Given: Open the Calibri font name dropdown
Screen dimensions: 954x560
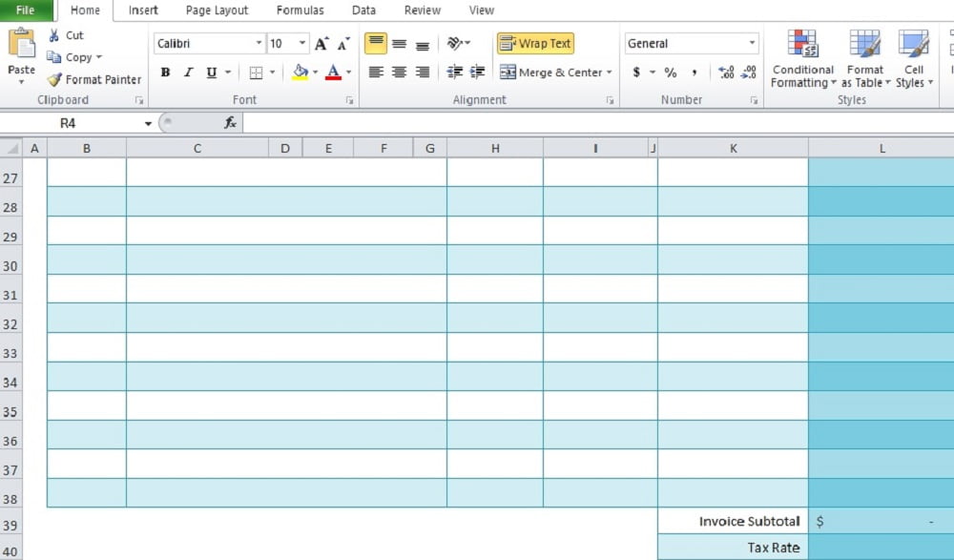Looking at the screenshot, I should click(x=259, y=44).
